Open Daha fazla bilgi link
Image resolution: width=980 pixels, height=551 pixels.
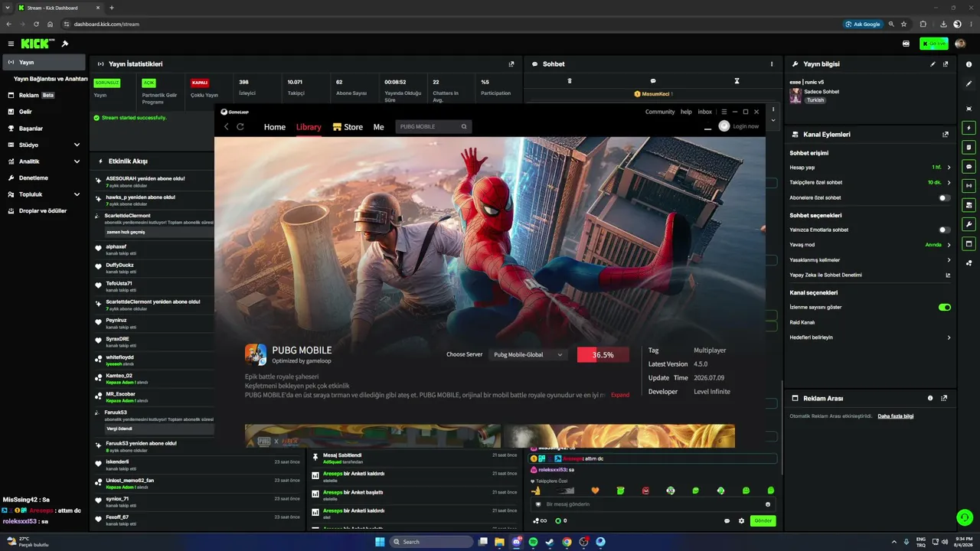(x=895, y=416)
